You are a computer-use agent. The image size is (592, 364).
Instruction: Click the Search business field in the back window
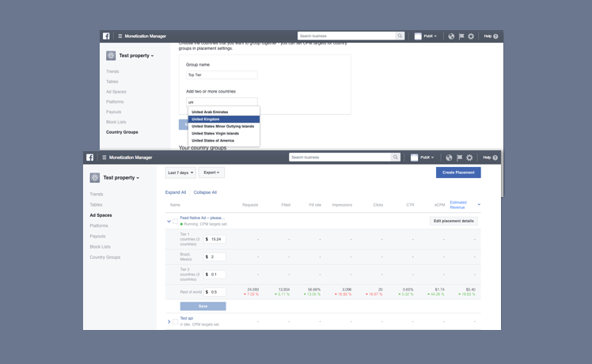click(347, 36)
